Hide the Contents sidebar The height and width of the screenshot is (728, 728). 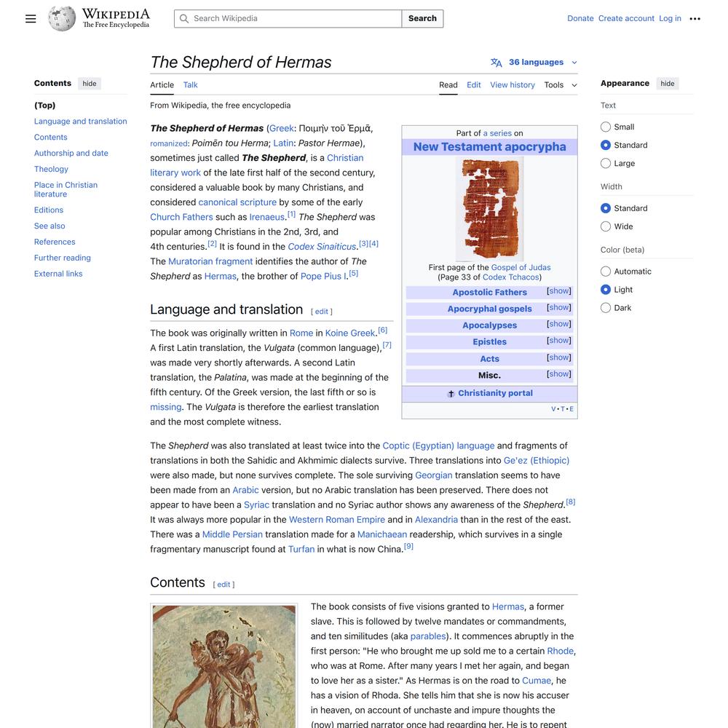[x=90, y=84]
